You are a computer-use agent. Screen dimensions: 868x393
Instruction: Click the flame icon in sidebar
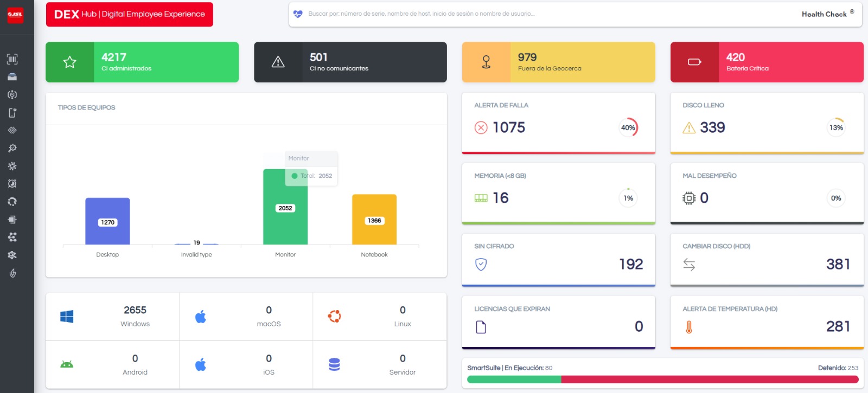point(12,273)
